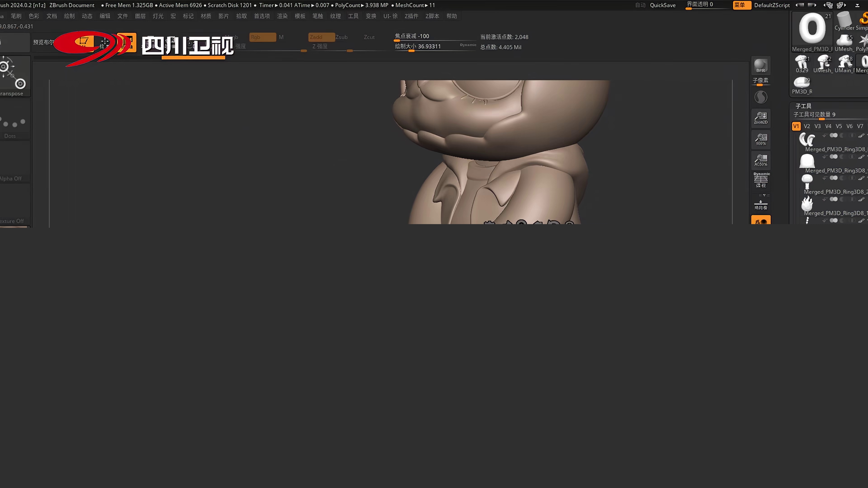Set view to 100% actual size

pyautogui.click(x=760, y=139)
